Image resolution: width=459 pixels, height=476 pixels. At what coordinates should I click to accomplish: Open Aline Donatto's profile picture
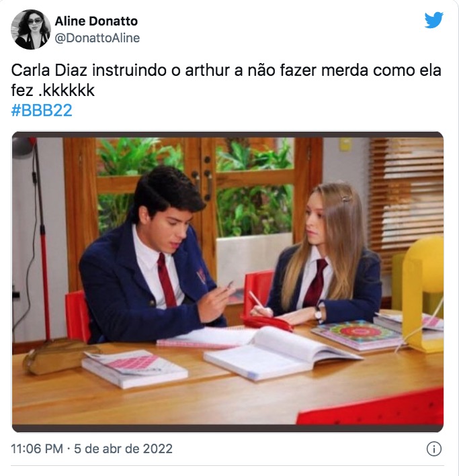[31, 30]
